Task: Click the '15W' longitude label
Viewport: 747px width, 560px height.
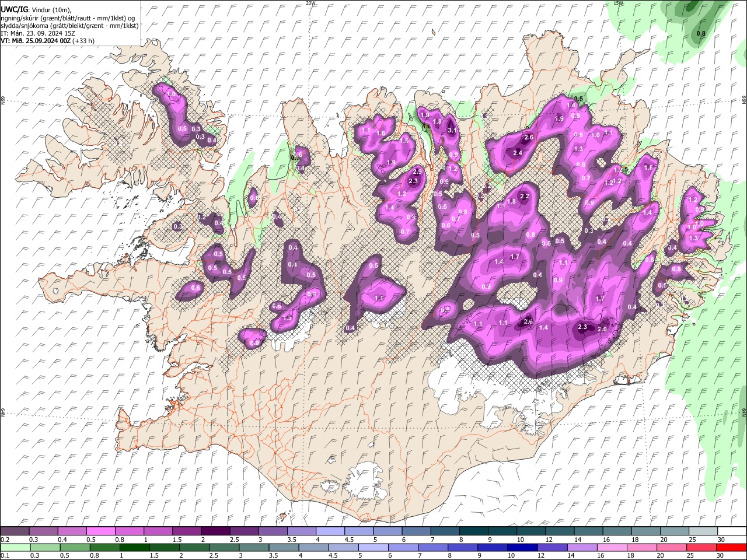Action: tap(618, 3)
